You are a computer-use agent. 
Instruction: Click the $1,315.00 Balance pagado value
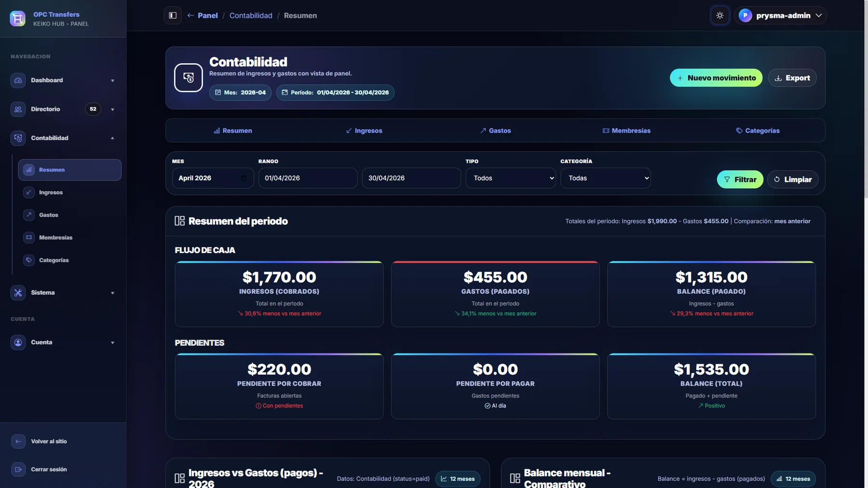(x=711, y=277)
